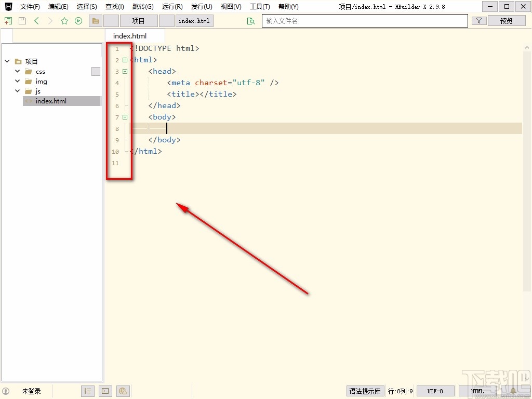The image size is (532, 399).
Task: Click line number 11 in the gutter
Action: pos(115,163)
